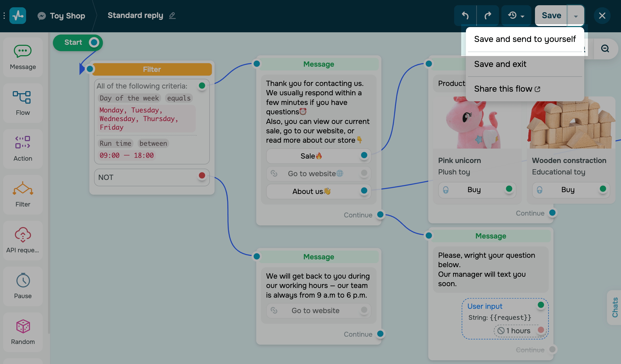
Task: Select the Pause element icon
Action: pos(23,280)
